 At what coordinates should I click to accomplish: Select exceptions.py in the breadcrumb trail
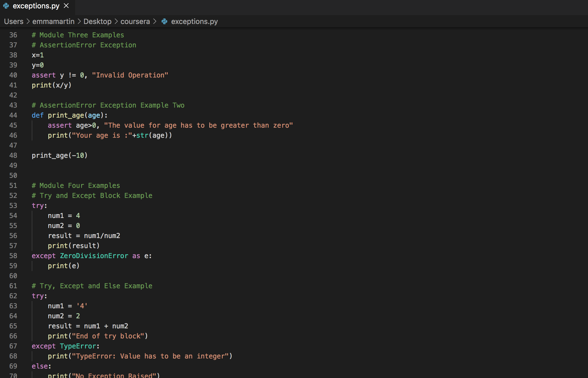[194, 21]
